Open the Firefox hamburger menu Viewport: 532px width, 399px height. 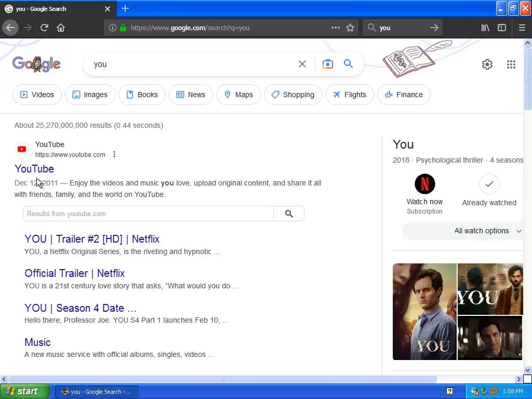tap(522, 28)
